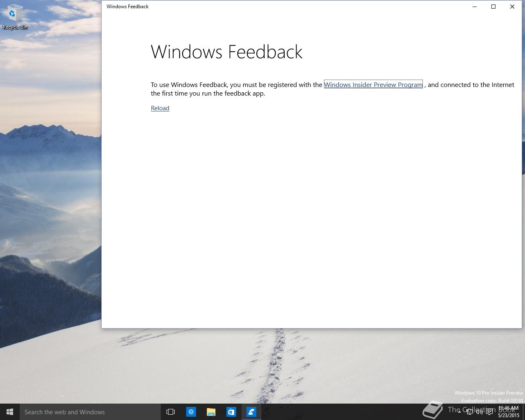Open the Start menu
525x420 pixels.
10,412
